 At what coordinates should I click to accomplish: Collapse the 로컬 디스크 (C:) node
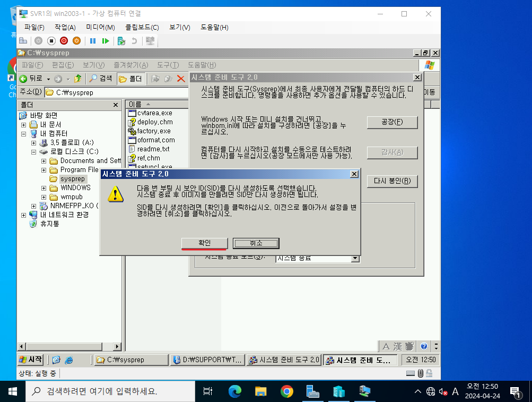click(x=33, y=152)
